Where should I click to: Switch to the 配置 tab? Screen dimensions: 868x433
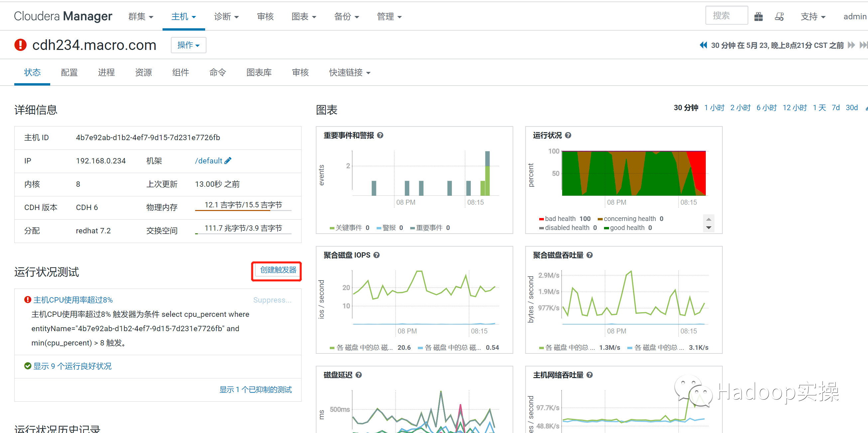click(x=69, y=72)
